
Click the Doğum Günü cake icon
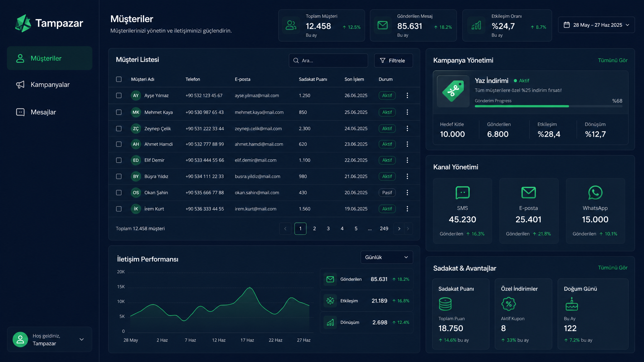click(571, 304)
